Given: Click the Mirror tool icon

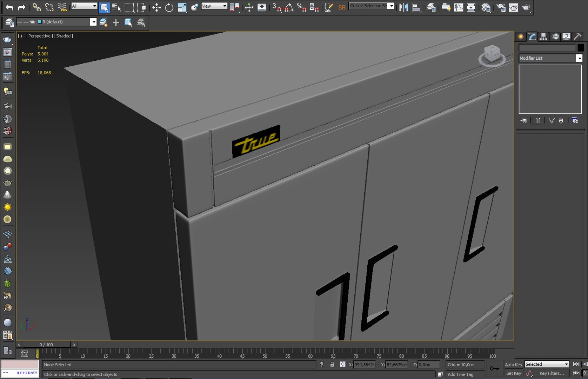Looking at the screenshot, I should (403, 7).
